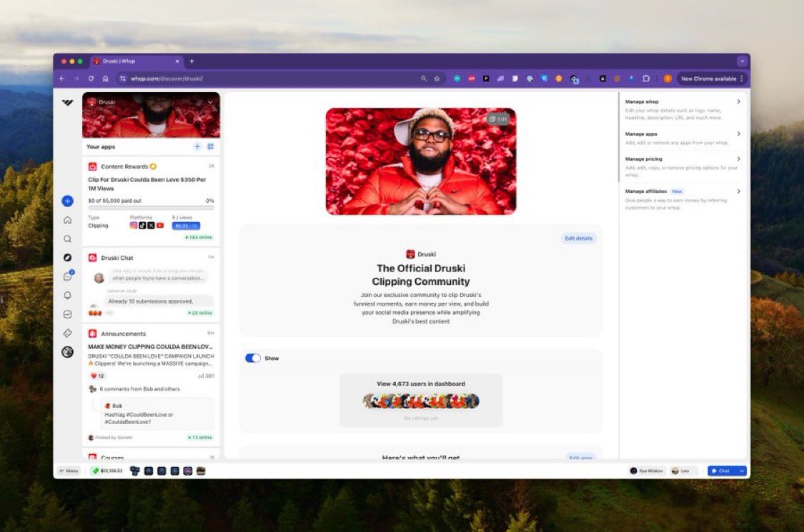The width and height of the screenshot is (804, 532).
Task: Click View 4,673 users in dashboard
Action: (421, 383)
